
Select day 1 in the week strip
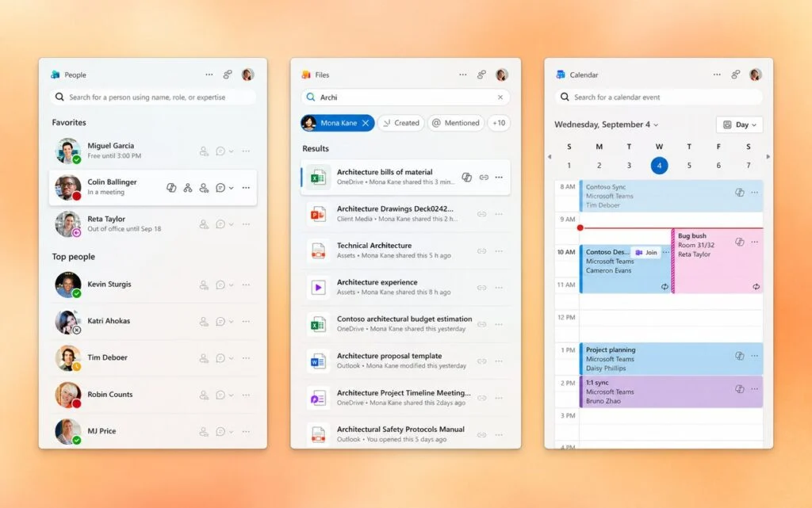pos(569,166)
